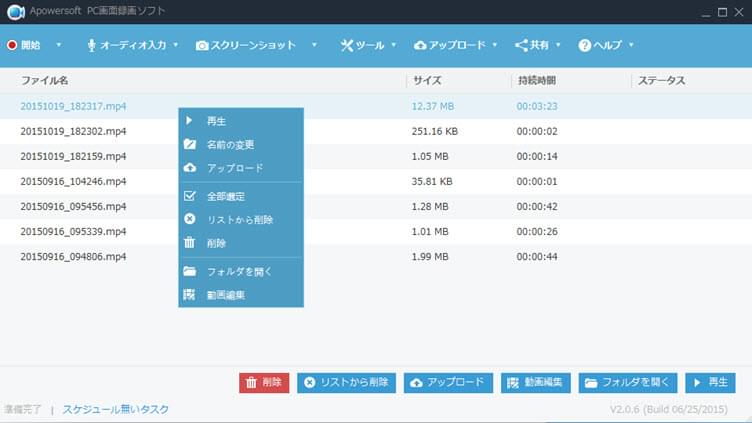Click the 35.81 KB size cell
This screenshot has height=423, width=752.
pyautogui.click(x=432, y=181)
